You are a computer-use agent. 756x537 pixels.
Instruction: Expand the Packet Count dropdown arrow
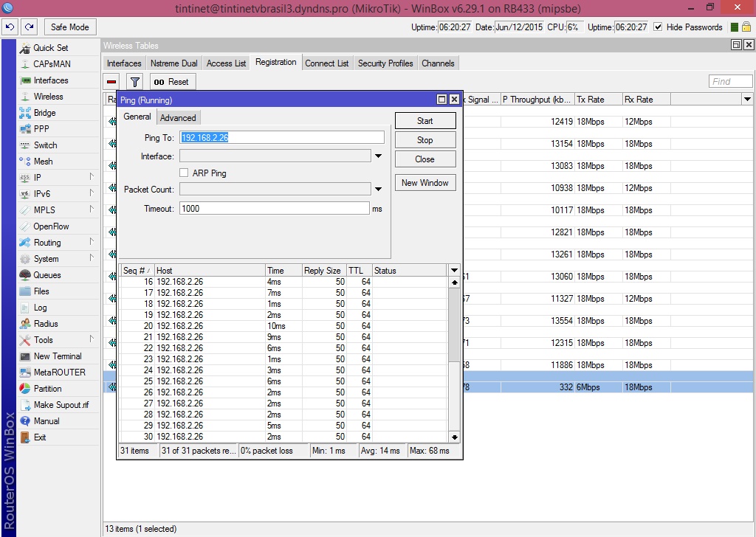378,190
